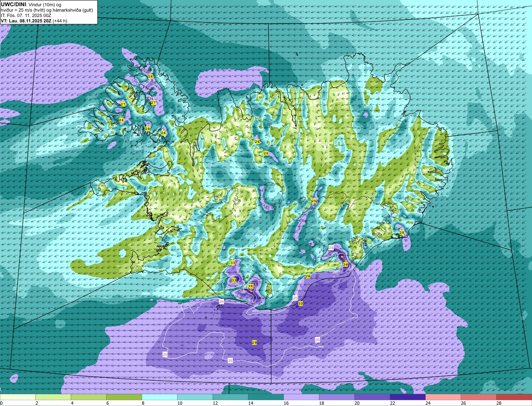This screenshot has height=406, width=532.
Task: Click the 2–4 m/s light yellow-green legend swatch
Action: click(x=53, y=397)
